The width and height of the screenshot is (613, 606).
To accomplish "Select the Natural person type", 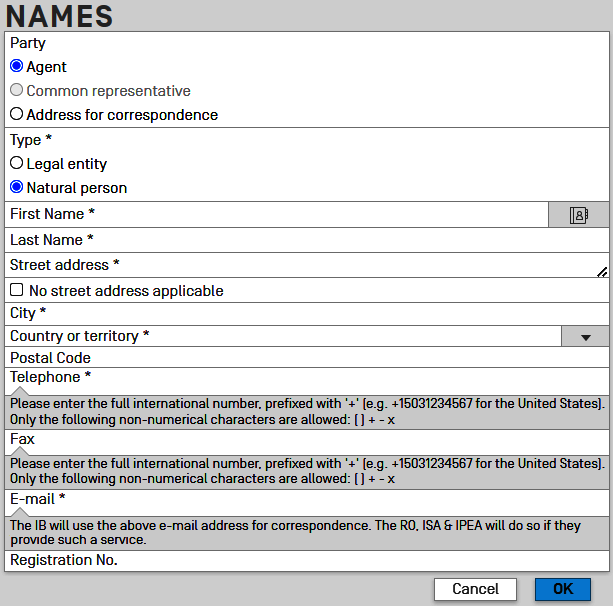I will click(17, 187).
